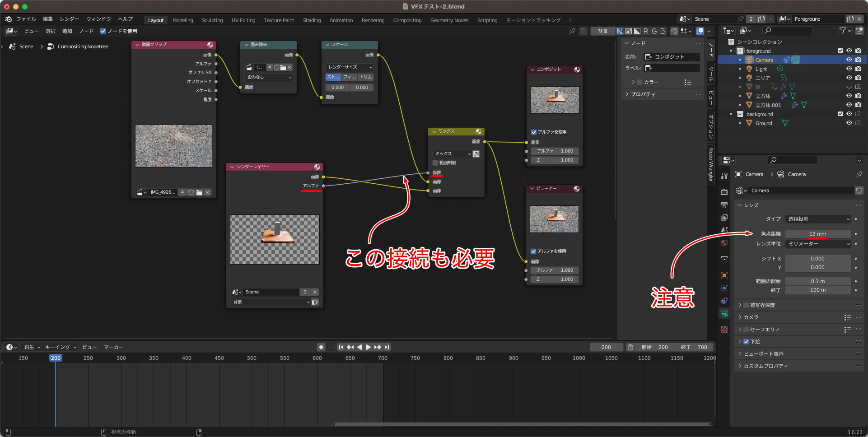Uncheck アルファを使用 in the コンポジット node
The height and width of the screenshot is (437, 868).
pyautogui.click(x=534, y=132)
